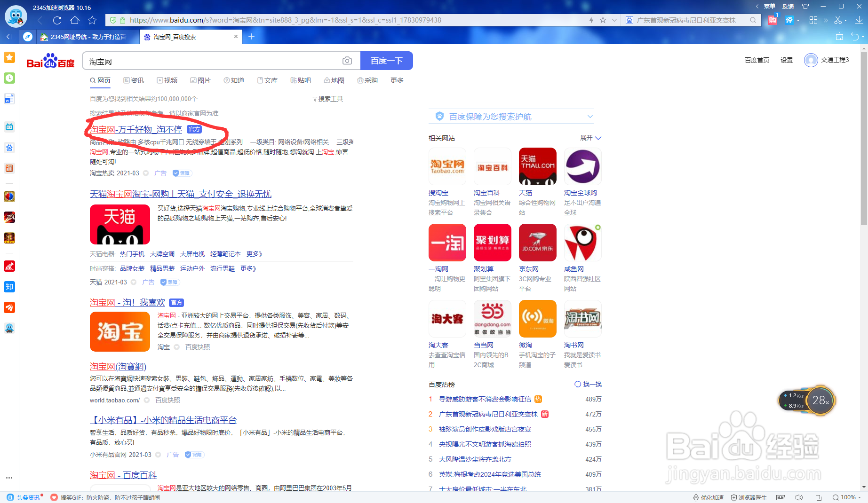Select the 地图 search tab
Image resolution: width=868 pixels, height=503 pixels.
(334, 80)
